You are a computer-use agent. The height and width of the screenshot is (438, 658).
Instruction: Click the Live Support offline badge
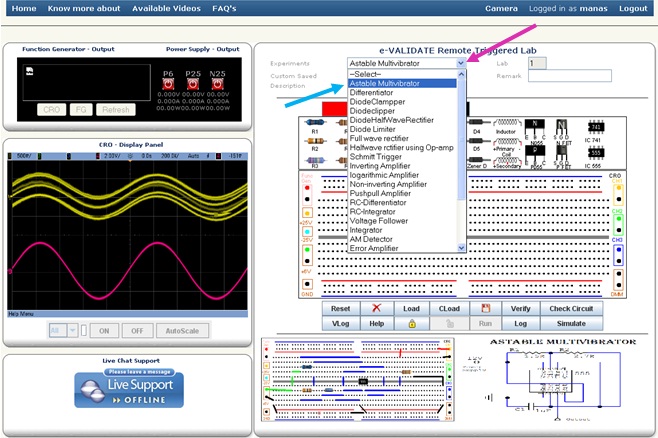point(128,387)
